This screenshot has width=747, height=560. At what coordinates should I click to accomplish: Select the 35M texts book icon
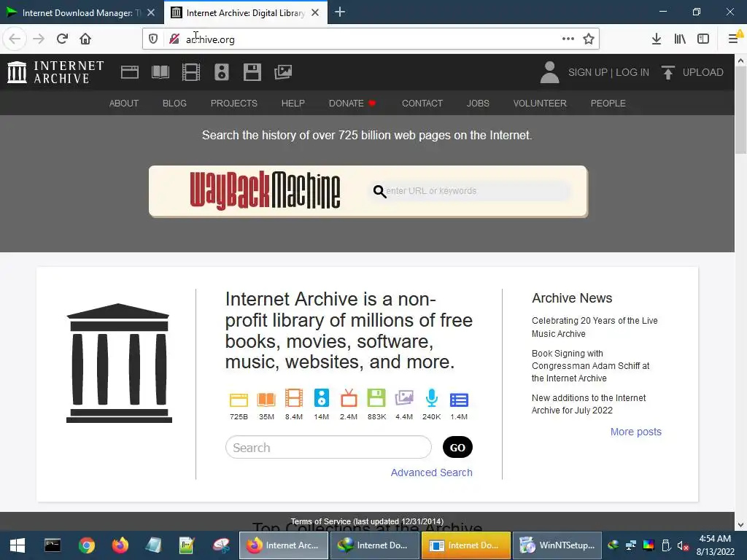click(266, 399)
